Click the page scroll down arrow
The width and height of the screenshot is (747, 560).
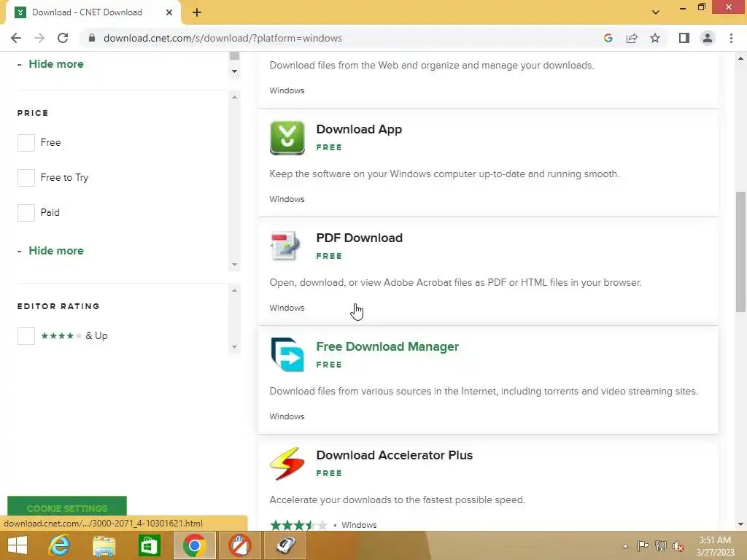740,524
